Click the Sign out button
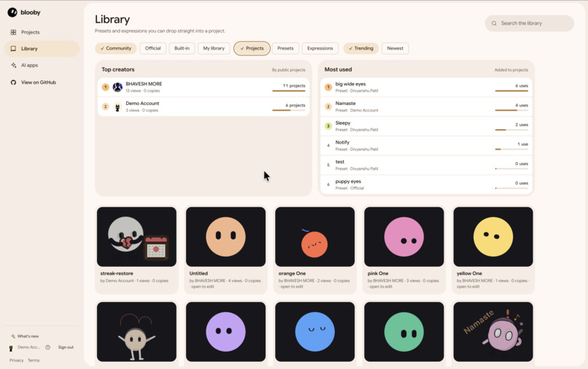The image size is (588, 369). click(x=66, y=347)
